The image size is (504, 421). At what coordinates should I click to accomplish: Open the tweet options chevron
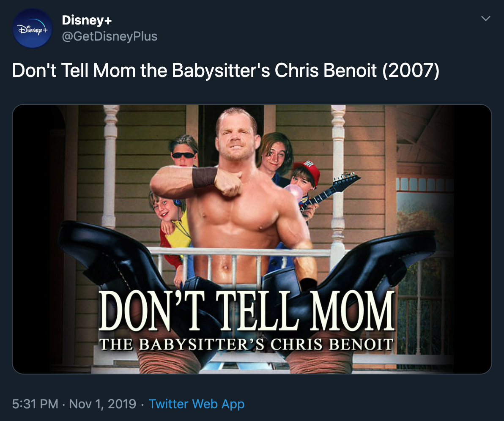tap(486, 19)
